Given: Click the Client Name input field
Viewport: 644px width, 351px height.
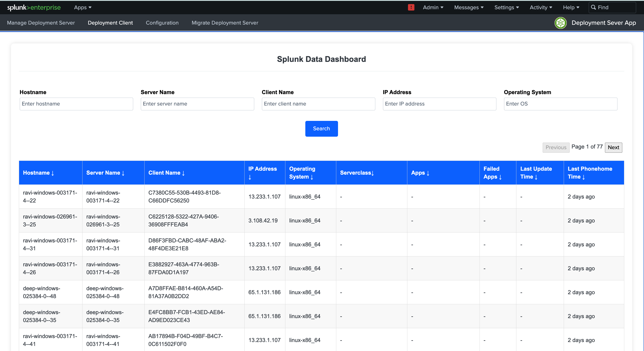Looking at the screenshot, I should 318,104.
